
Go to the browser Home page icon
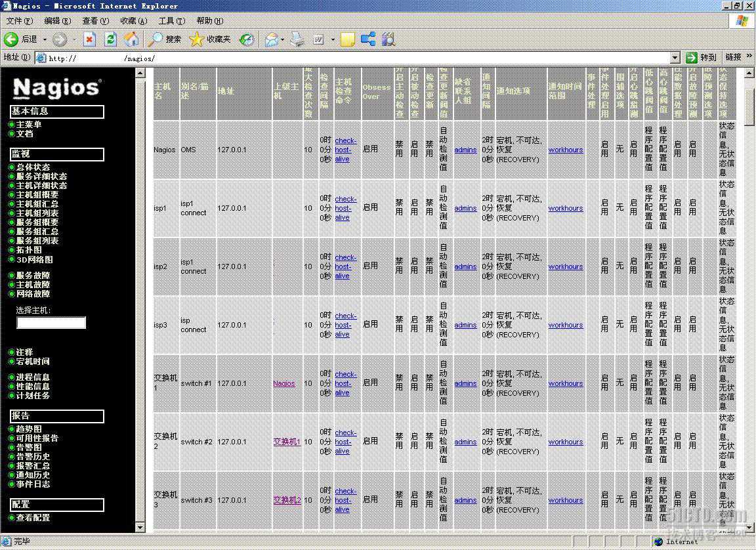pos(132,40)
